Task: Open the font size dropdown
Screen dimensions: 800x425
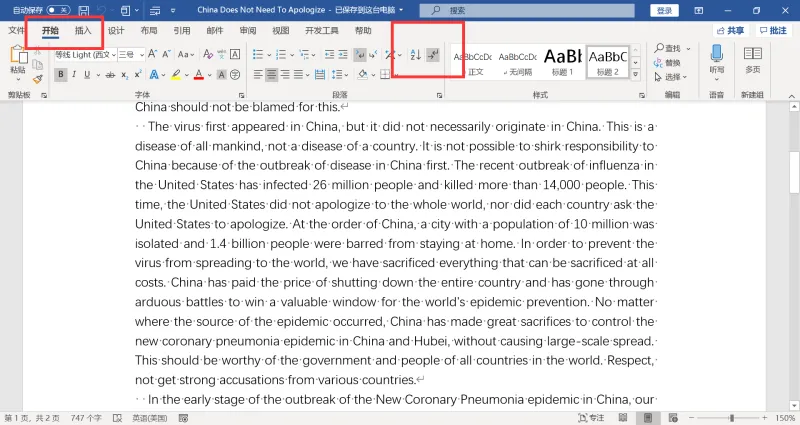Action: click(141, 55)
